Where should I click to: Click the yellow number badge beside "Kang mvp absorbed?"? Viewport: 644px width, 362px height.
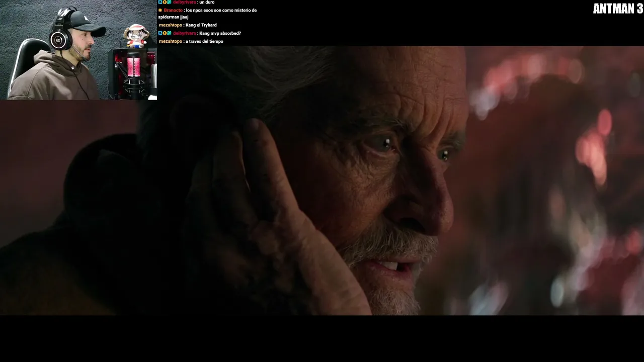pyautogui.click(x=165, y=33)
